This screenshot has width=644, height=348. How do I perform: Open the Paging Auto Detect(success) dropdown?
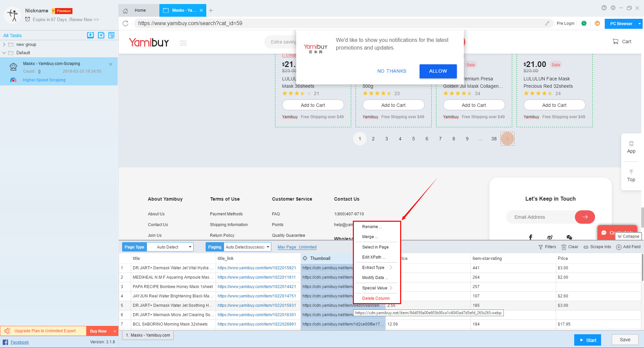coord(248,247)
